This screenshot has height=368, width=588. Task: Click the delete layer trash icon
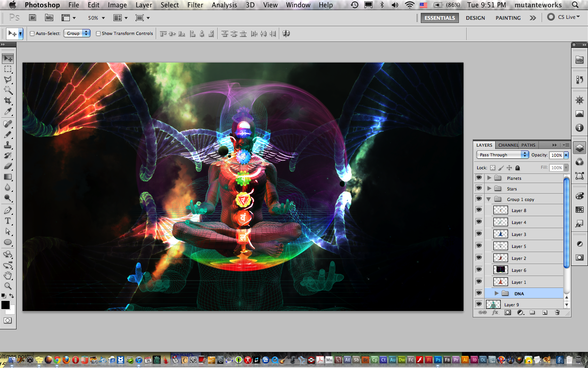[x=557, y=312]
